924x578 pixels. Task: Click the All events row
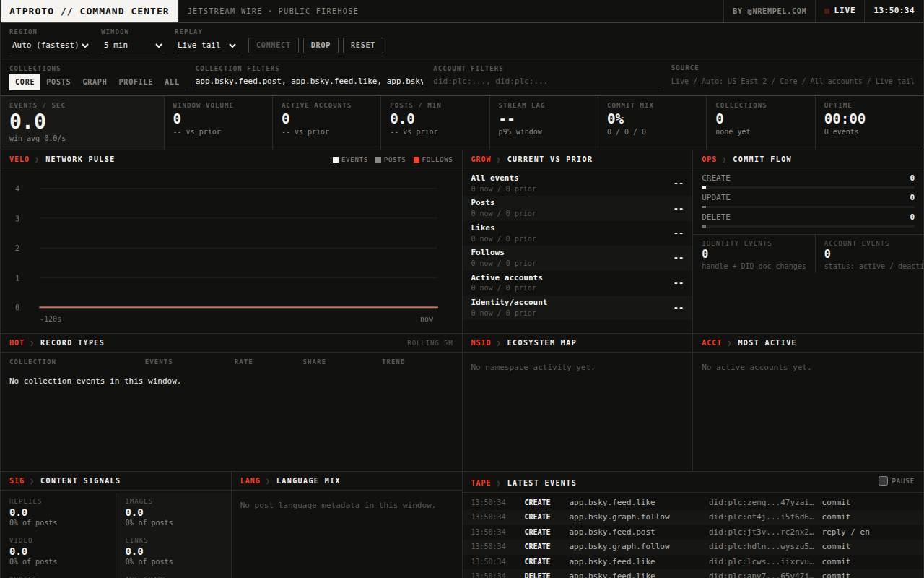tap(577, 183)
